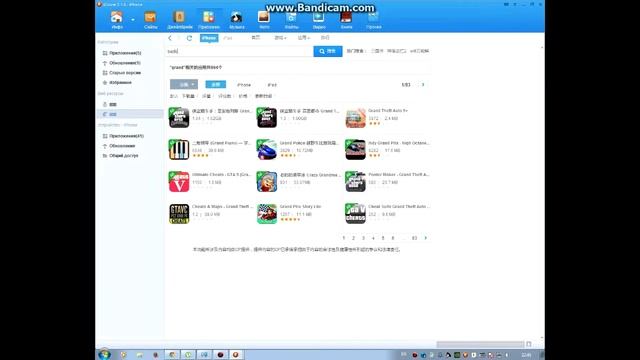Open Ultimate Cheats GTA 5 icon
The height and width of the screenshot is (360, 640).
pyautogui.click(x=179, y=182)
